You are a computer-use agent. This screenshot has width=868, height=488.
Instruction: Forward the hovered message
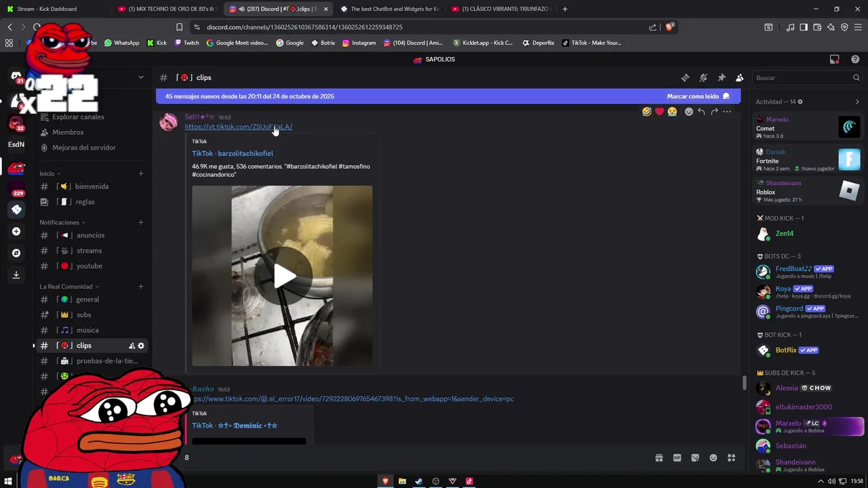[x=714, y=112]
